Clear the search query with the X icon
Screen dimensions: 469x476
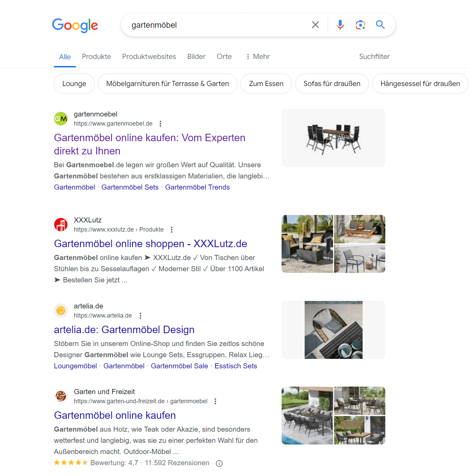(x=315, y=25)
